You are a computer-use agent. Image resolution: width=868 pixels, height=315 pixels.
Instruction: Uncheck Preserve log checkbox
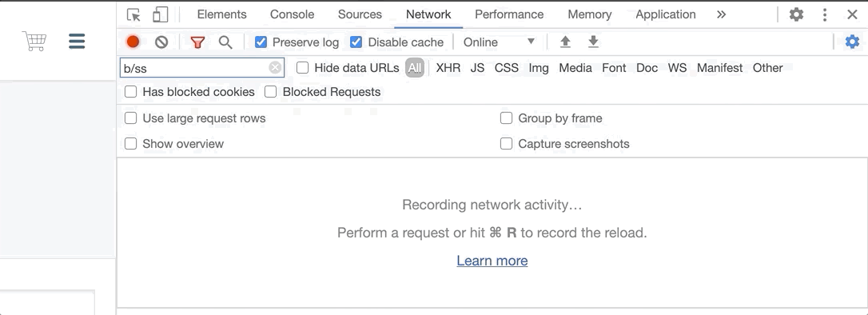click(261, 42)
